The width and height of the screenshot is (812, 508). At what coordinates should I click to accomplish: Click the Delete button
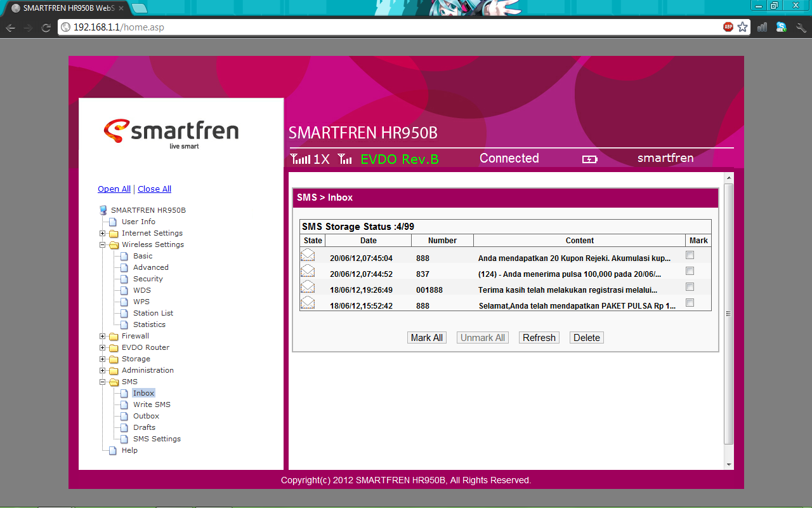(x=587, y=338)
